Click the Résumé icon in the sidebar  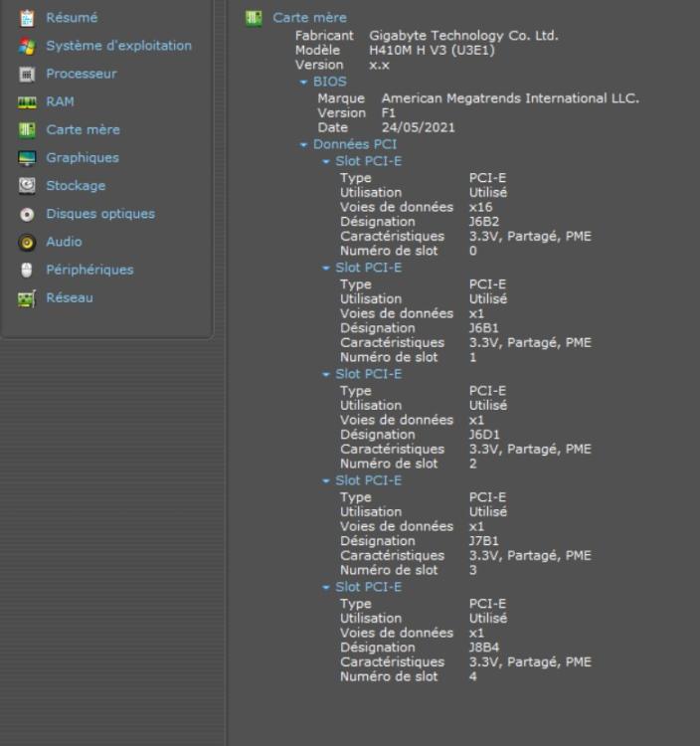tap(27, 18)
